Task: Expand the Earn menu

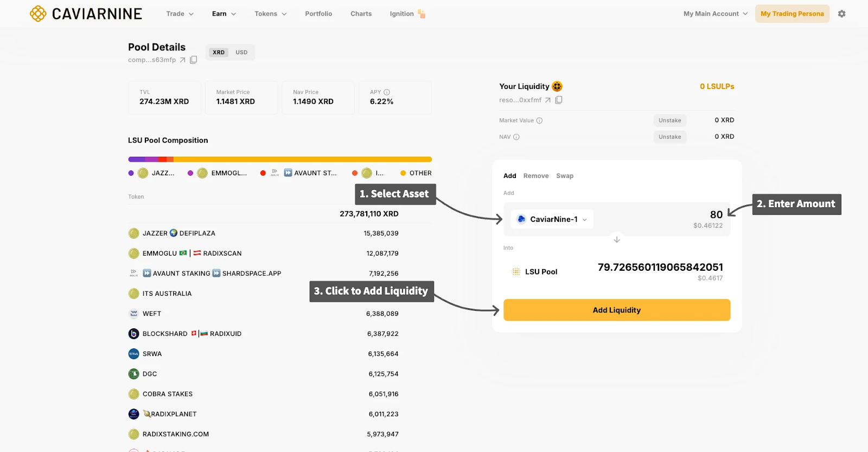Action: coord(224,14)
